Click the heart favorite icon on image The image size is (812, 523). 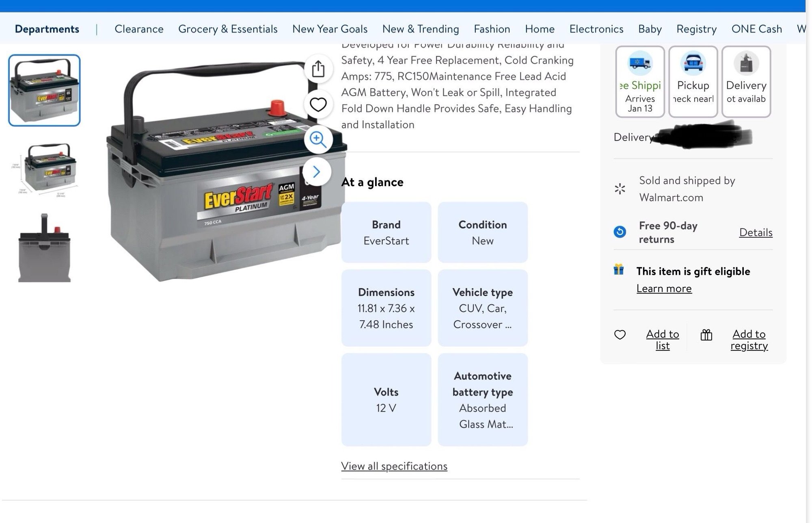318,104
